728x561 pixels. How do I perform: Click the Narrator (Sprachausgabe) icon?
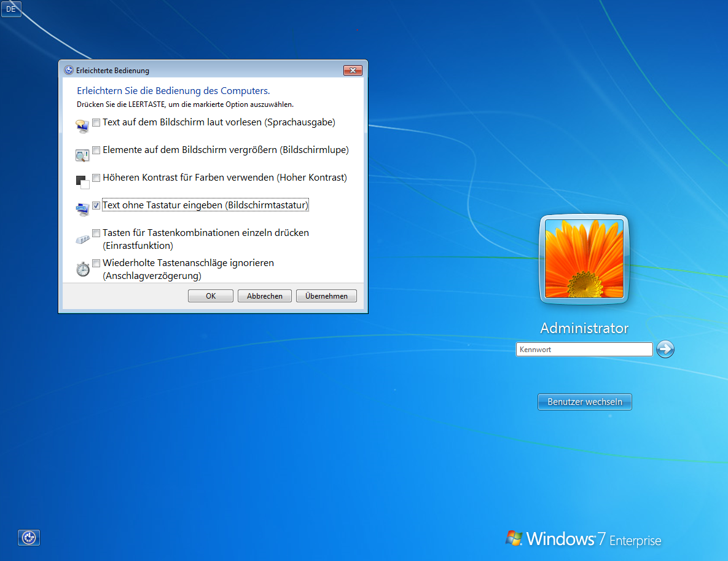(82, 127)
